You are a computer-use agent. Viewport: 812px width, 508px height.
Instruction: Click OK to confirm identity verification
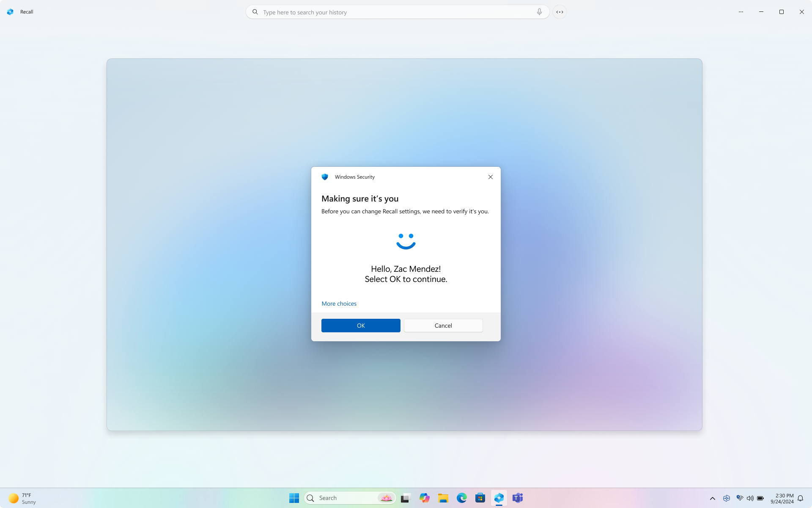(361, 326)
